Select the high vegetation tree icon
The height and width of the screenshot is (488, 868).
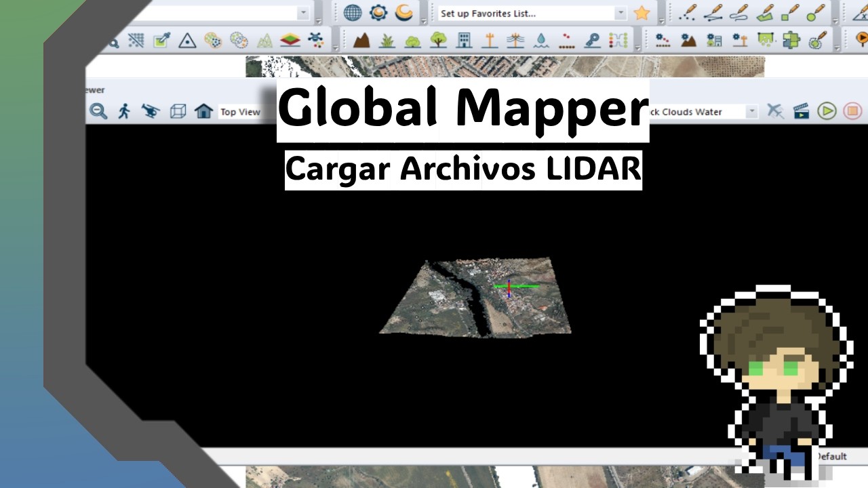pyautogui.click(x=439, y=40)
